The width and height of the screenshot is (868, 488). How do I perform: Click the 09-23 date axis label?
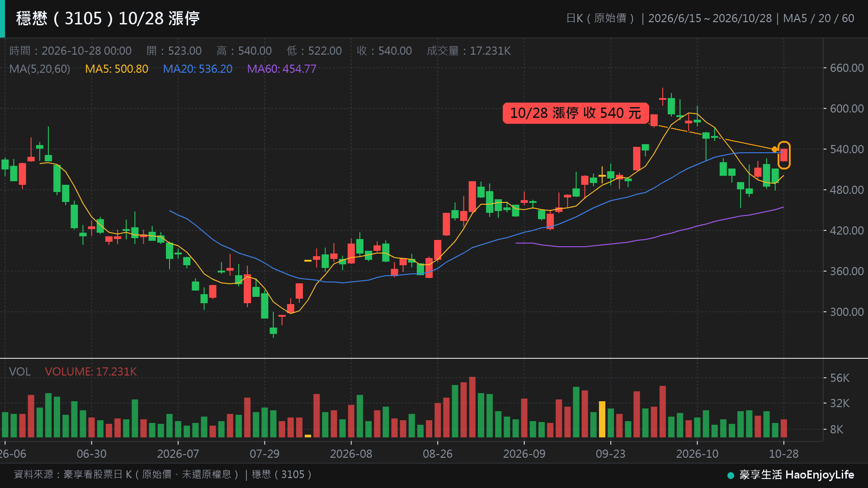pos(611,454)
